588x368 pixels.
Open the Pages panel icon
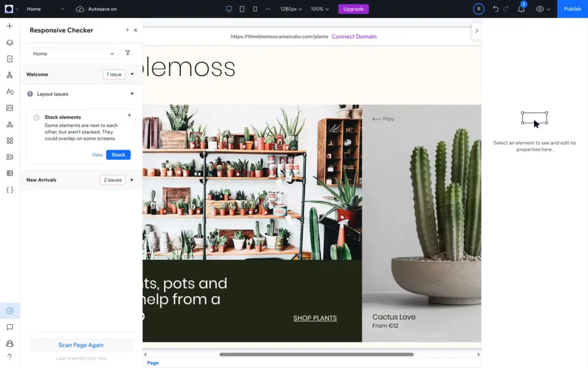pos(10,59)
